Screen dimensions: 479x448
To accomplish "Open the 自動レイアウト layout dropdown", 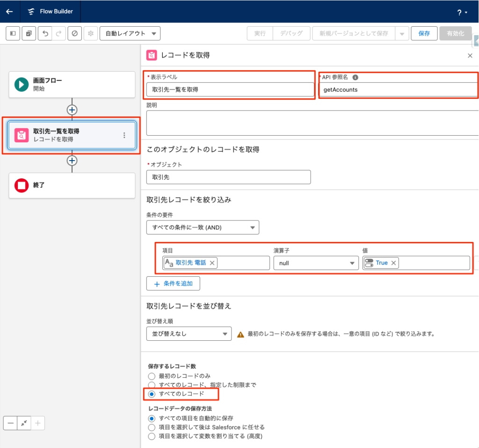I will click(x=130, y=34).
